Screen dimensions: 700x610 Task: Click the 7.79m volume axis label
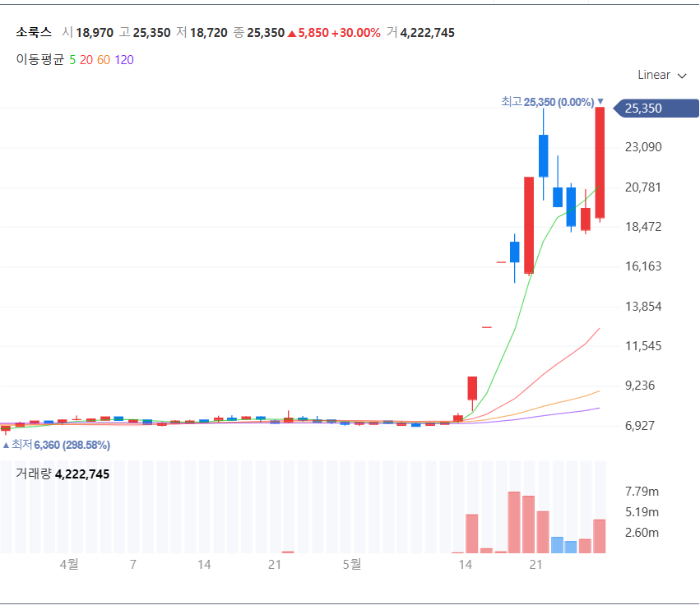click(642, 492)
